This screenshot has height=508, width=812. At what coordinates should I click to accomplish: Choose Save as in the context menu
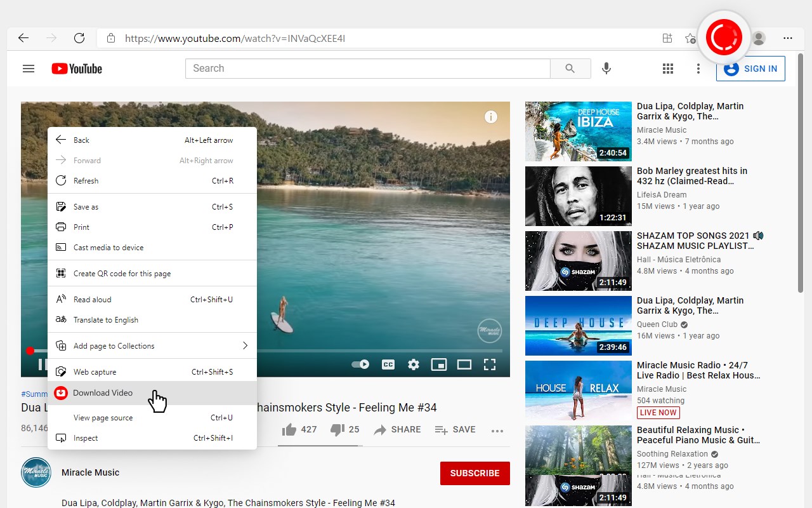coord(152,207)
